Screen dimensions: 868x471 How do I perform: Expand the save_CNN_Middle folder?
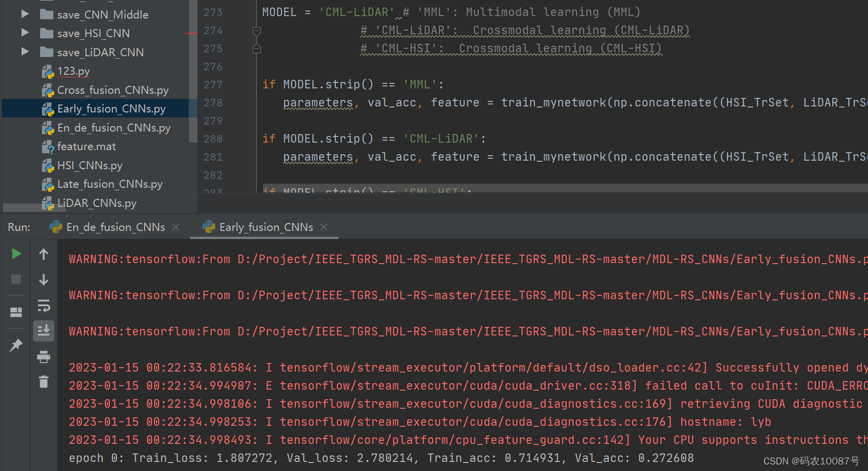click(25, 14)
